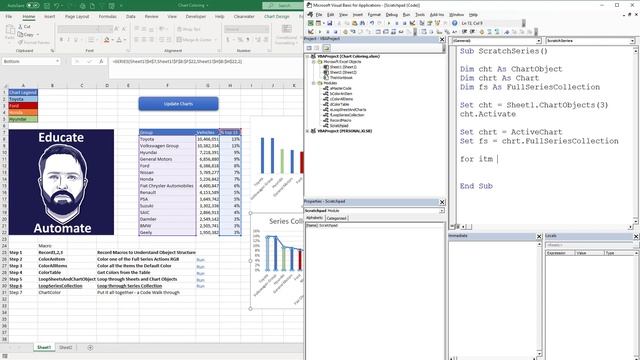Click the Paste icon in Excel ribbon
Screen dimensions: 640x360
pos(10,31)
